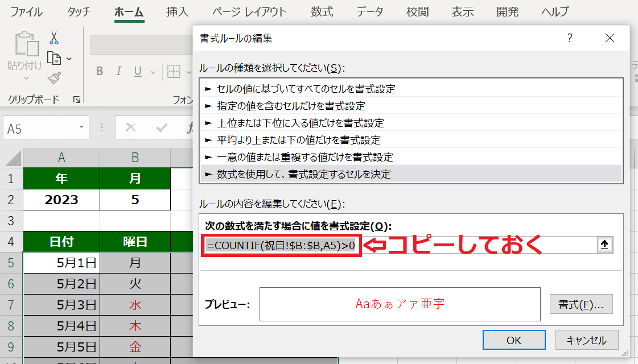638x364 pixels.
Task: Switch to the 数式 ribbon tab
Action: (x=322, y=12)
